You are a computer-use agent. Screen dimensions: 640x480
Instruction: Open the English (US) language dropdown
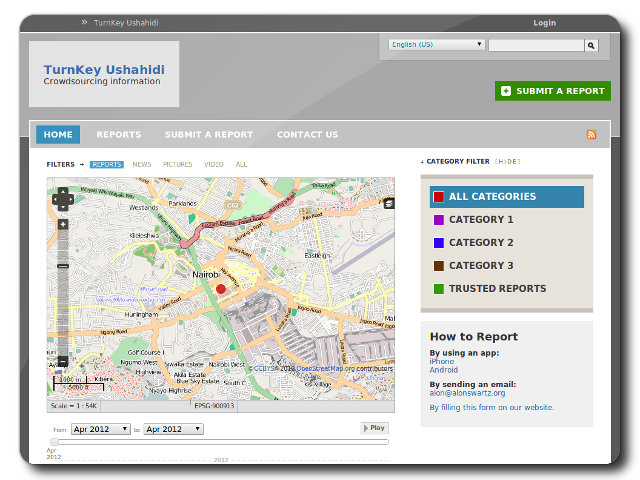(437, 45)
